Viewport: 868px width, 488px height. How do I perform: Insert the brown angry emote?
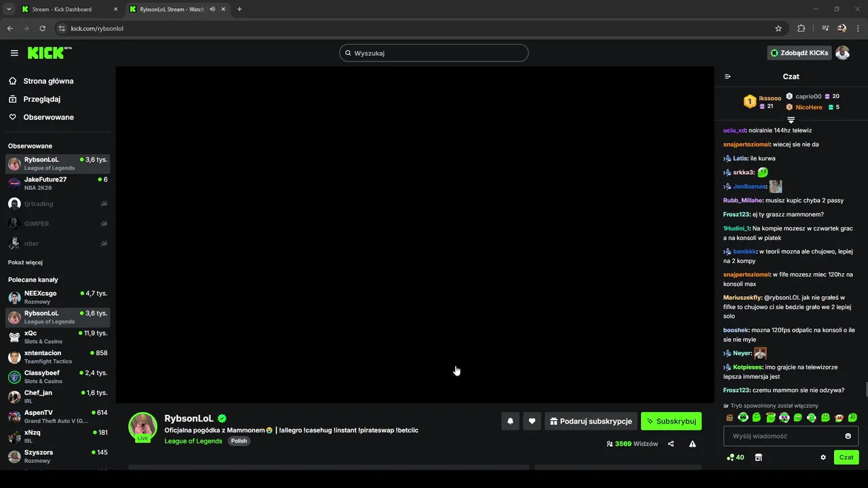point(730,418)
